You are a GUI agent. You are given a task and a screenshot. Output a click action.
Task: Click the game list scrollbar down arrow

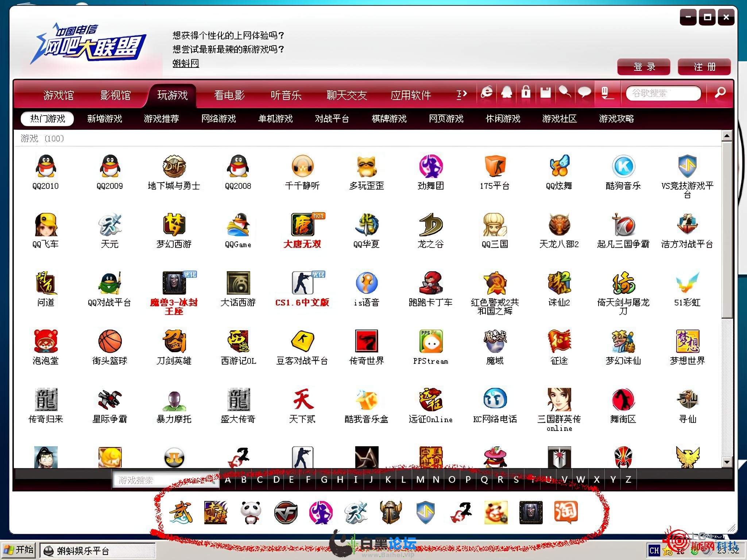click(x=727, y=462)
